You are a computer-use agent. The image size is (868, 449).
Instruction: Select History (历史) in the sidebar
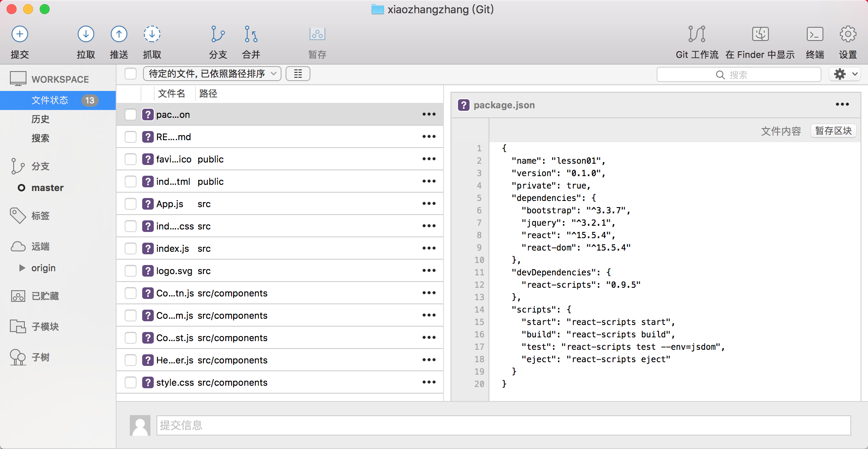[x=41, y=119]
